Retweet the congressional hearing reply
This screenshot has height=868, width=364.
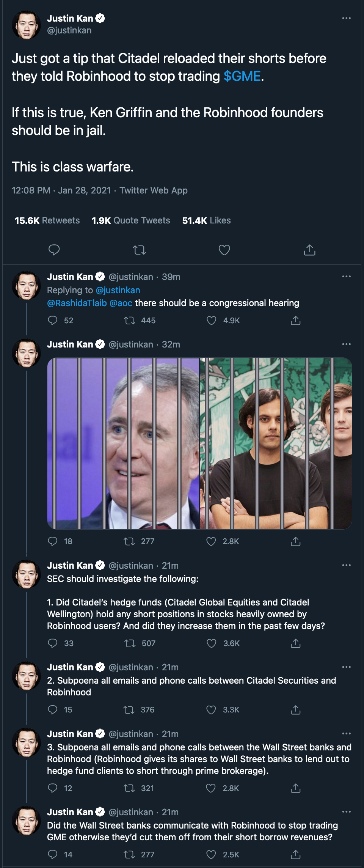(130, 321)
